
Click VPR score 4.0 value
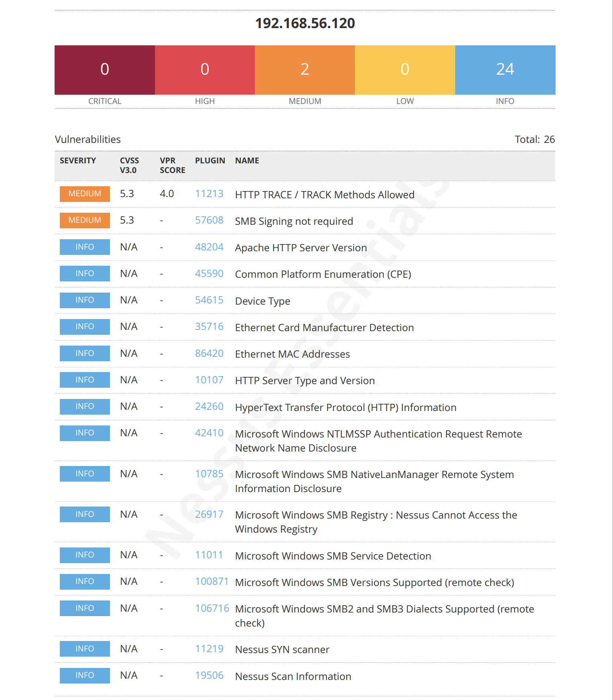point(167,194)
